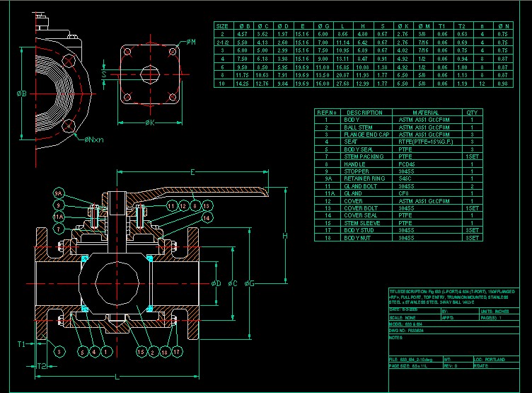
Task: Click the Ø N column header in size table
Action: 503,25
